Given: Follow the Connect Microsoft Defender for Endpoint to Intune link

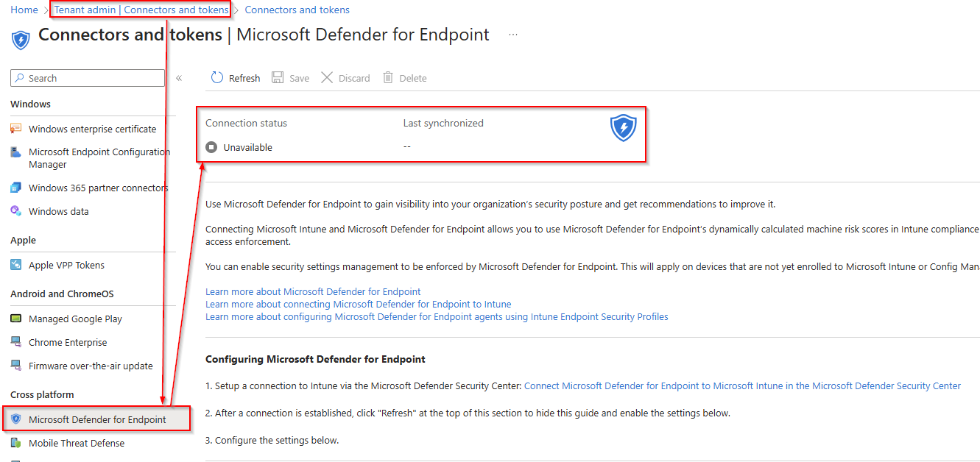Looking at the screenshot, I should coord(742,385).
